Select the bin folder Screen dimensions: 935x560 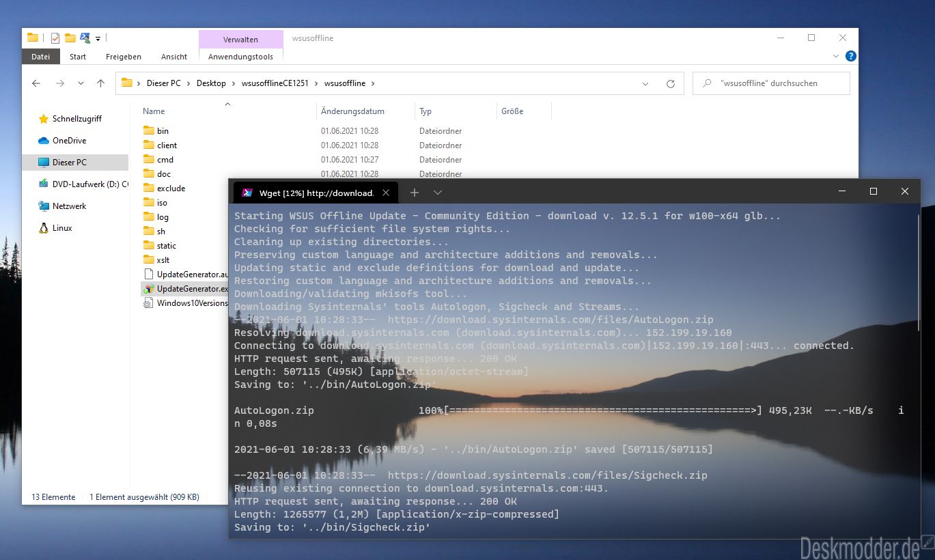coord(163,131)
